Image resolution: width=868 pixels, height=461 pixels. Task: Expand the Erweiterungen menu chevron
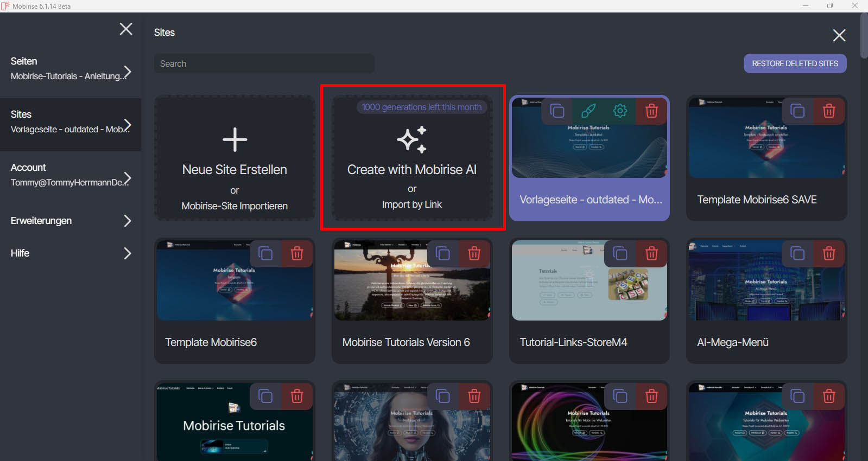coord(127,221)
